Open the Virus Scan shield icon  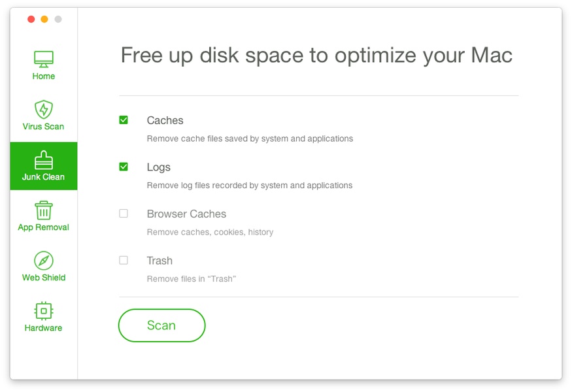point(44,109)
